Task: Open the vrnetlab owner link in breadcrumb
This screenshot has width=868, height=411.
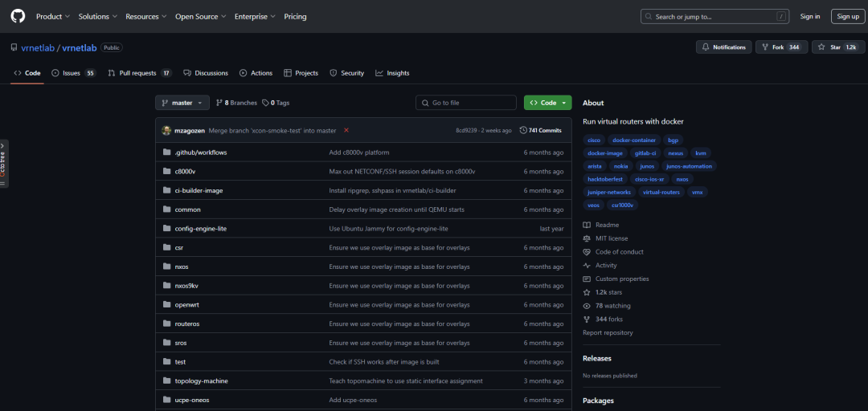Action: click(x=38, y=47)
